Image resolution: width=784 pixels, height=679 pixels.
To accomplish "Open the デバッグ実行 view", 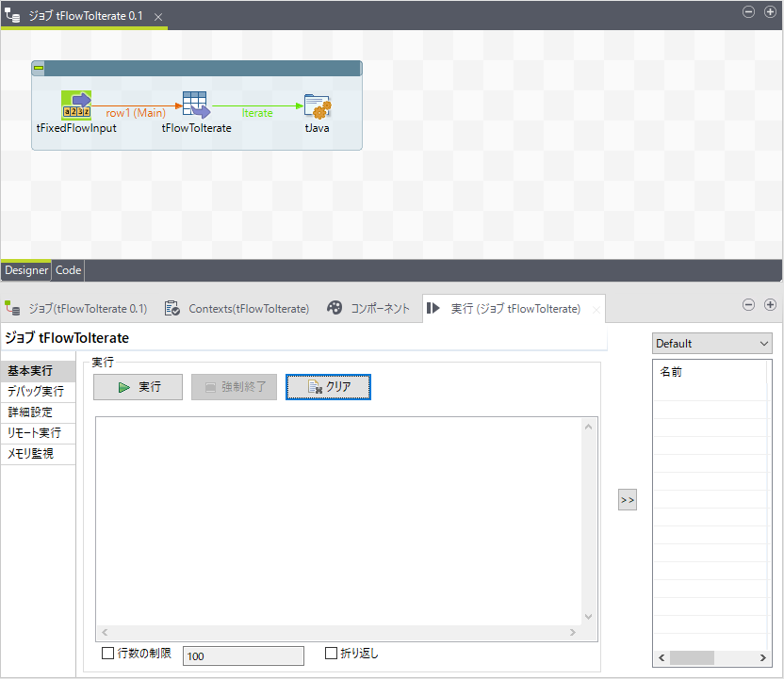I will coord(38,391).
